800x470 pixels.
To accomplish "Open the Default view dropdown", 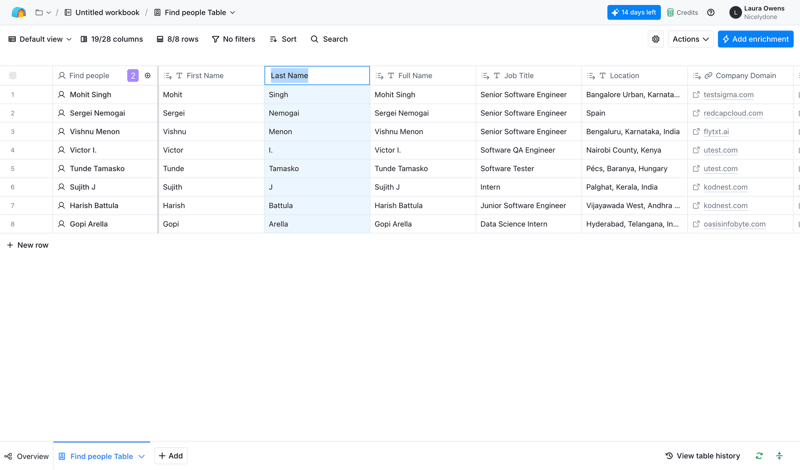I will (40, 39).
